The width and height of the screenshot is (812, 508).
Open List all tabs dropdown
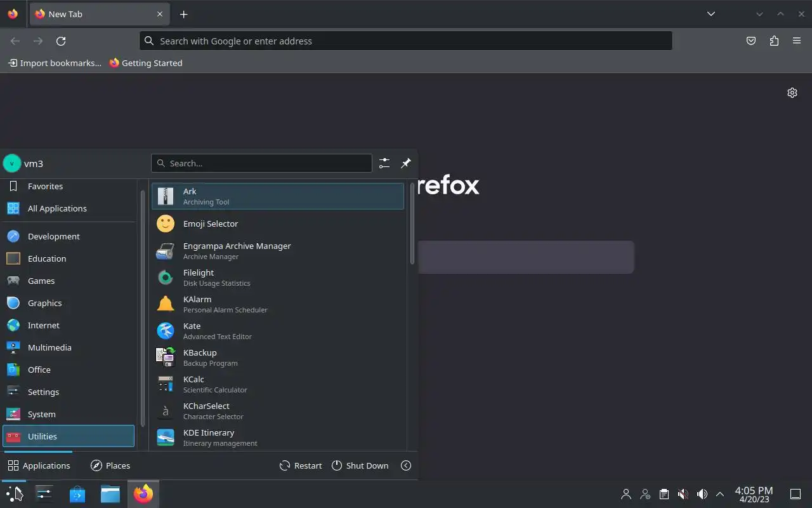[711, 14]
